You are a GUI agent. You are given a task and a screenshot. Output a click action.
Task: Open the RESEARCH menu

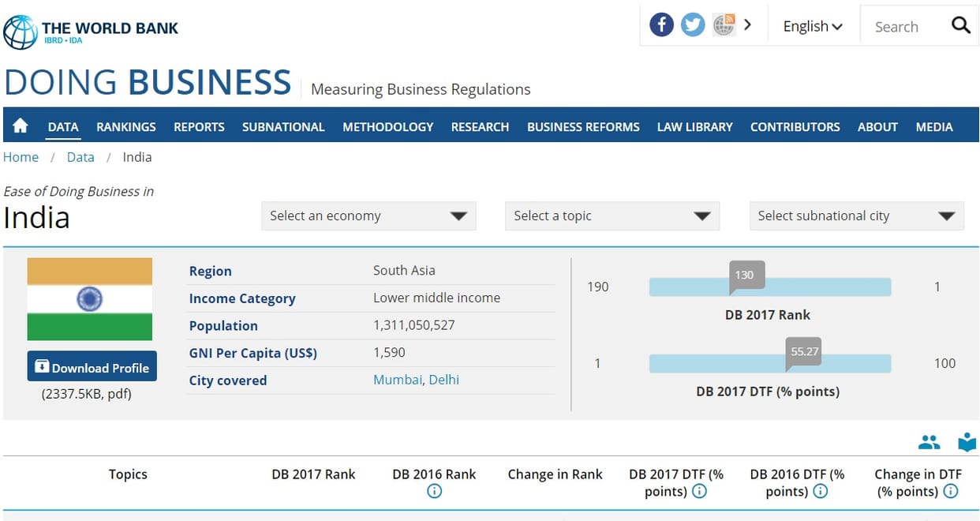pyautogui.click(x=480, y=126)
